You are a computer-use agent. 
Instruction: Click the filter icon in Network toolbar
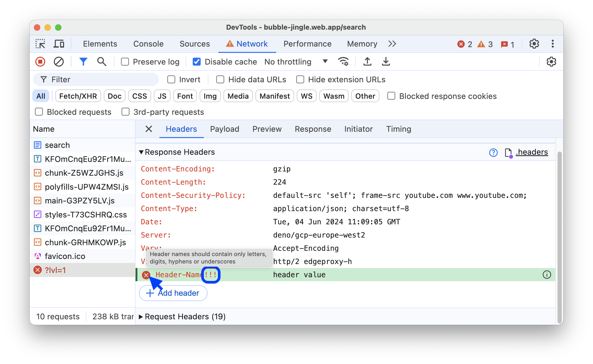point(83,62)
